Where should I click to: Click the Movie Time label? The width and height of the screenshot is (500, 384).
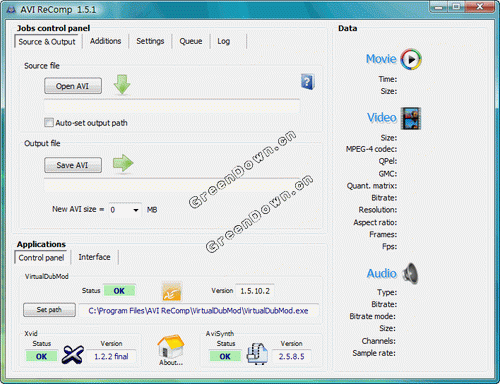coord(387,79)
